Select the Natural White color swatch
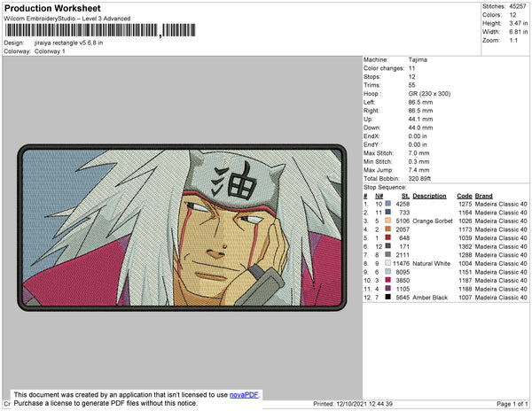The height and width of the screenshot is (411, 532). (x=387, y=263)
